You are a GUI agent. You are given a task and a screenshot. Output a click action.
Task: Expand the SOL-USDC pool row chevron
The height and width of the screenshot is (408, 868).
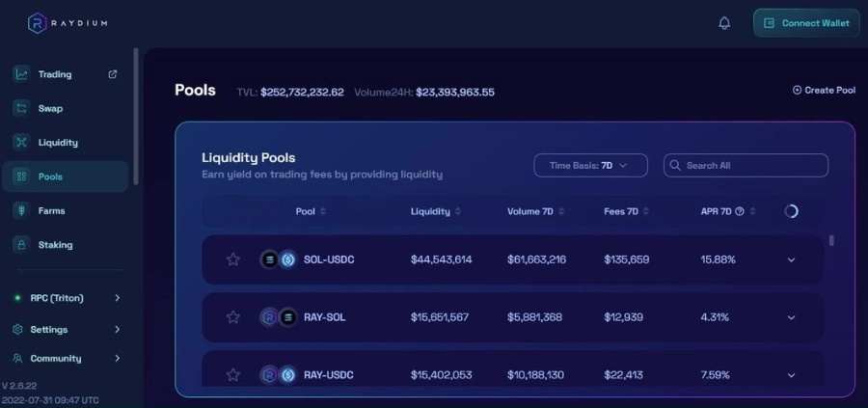pos(791,259)
